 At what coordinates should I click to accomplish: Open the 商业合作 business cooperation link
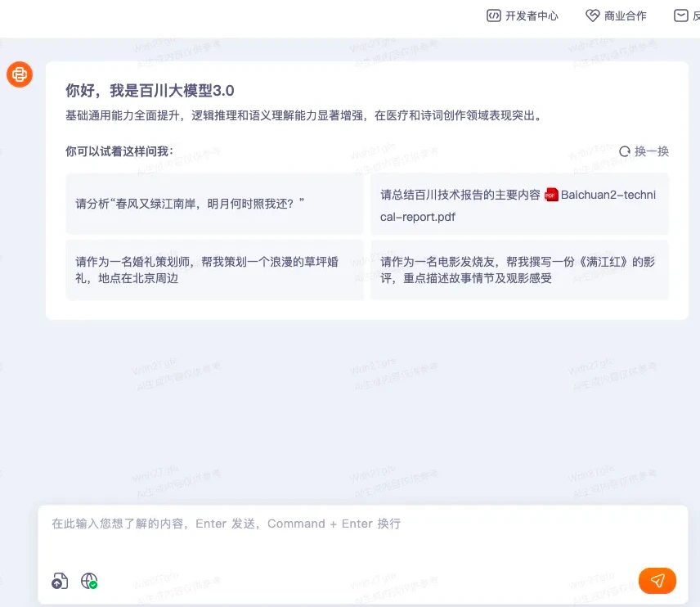[x=616, y=16]
